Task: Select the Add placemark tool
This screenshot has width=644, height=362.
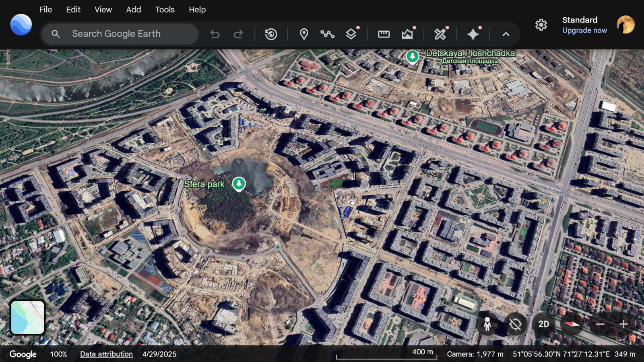Action: [x=304, y=34]
